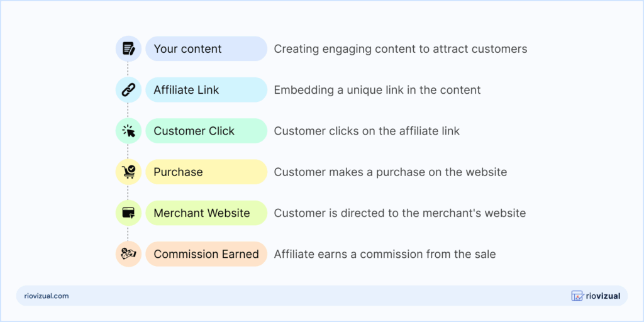
Task: Select the "Your content" label pill
Action: (206, 48)
